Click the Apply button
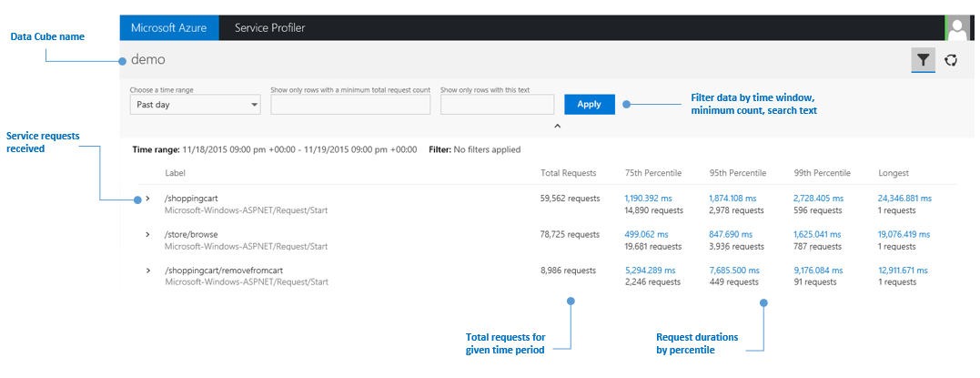This screenshot has height=378, width=980. tap(590, 105)
